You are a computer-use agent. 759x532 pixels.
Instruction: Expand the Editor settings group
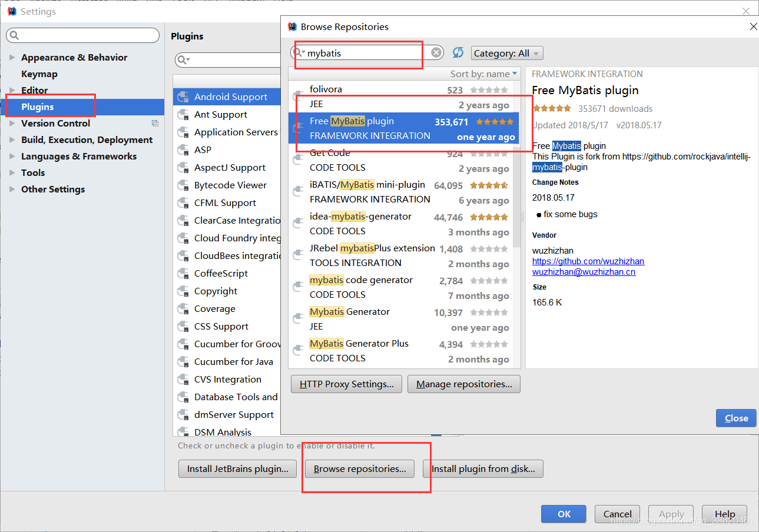(x=12, y=91)
